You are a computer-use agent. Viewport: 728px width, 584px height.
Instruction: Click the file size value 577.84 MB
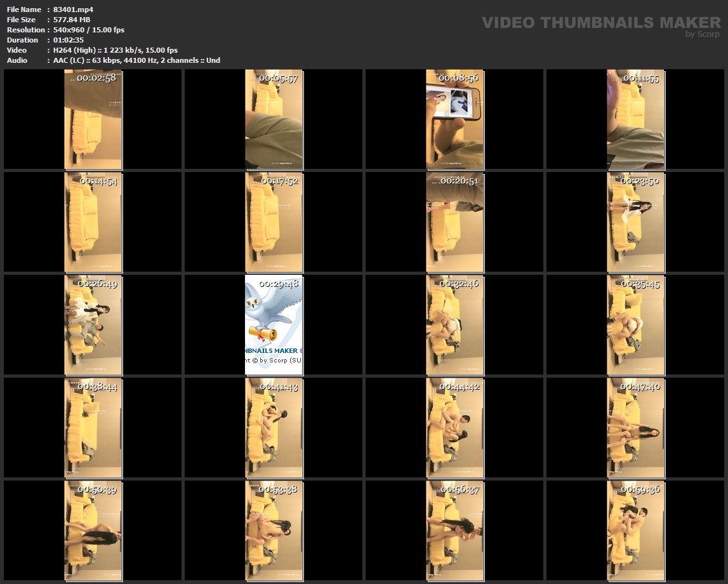pos(72,20)
